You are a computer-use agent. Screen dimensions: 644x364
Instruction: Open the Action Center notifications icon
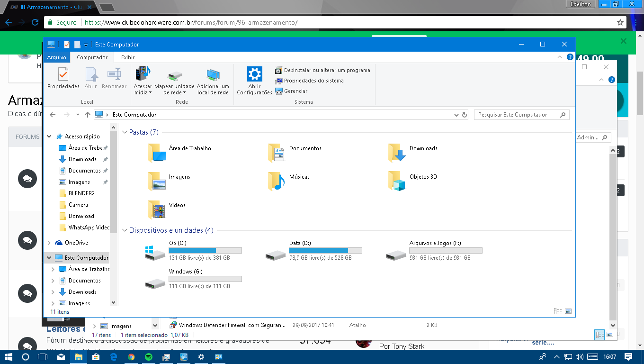[628, 357]
